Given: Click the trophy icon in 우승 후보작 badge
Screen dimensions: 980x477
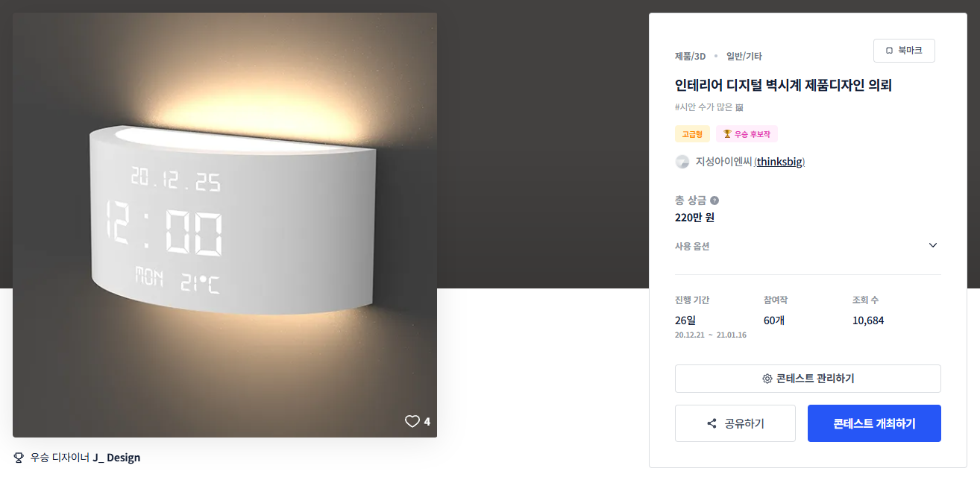Looking at the screenshot, I should point(727,134).
